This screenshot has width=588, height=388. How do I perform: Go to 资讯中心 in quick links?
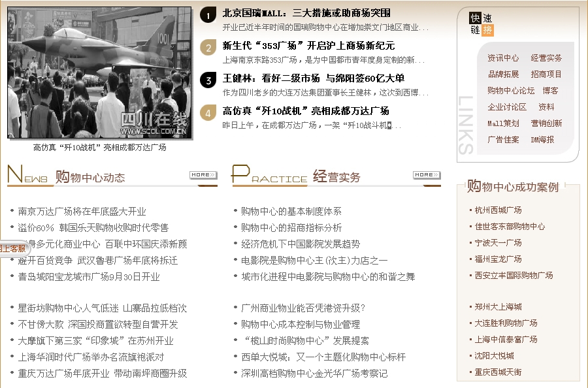503,58
